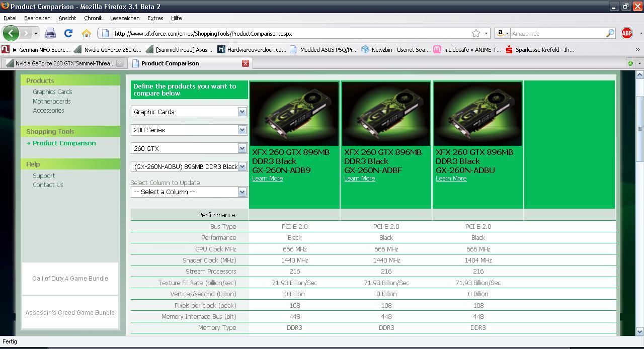Open Motherboards in the Products sidebar

point(51,101)
